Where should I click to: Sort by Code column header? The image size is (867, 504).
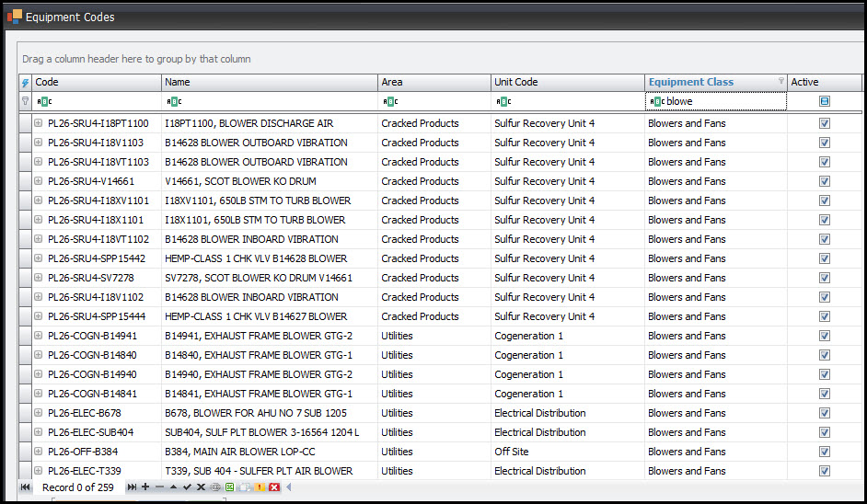[x=97, y=83]
